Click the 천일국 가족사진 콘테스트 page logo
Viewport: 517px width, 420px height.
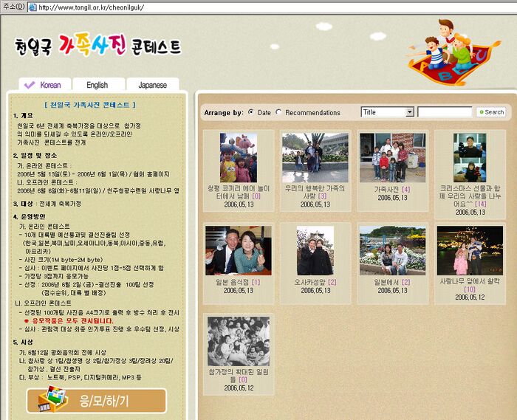(98, 44)
